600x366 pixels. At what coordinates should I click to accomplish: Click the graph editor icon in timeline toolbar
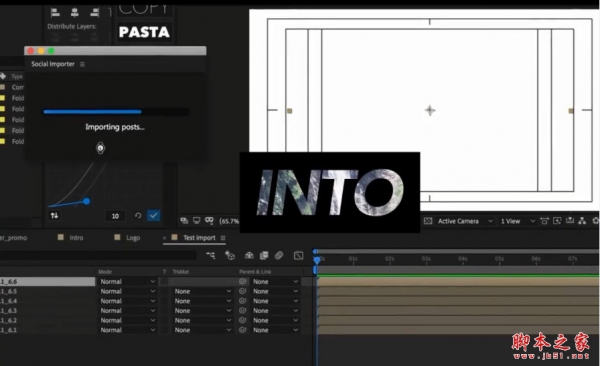point(298,255)
